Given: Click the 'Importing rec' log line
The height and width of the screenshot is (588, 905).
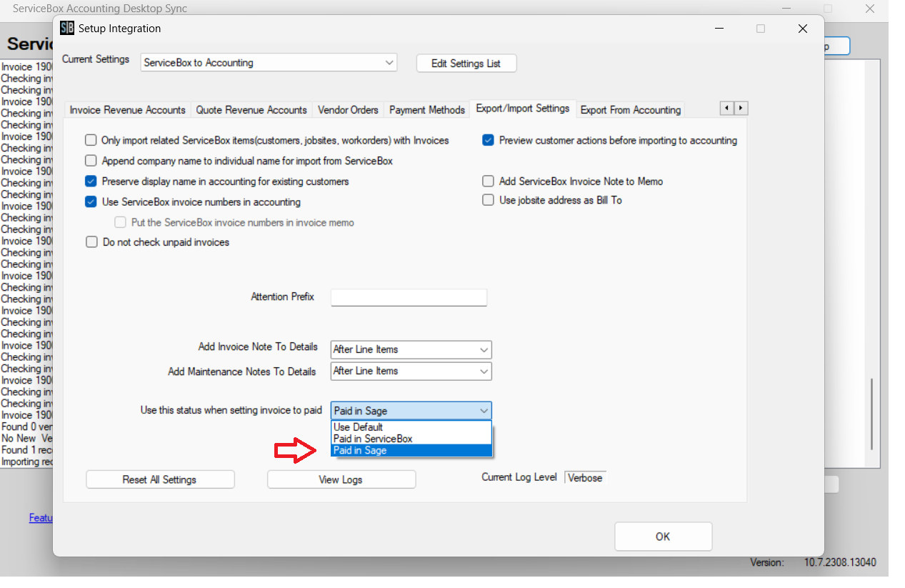Looking at the screenshot, I should click(26, 462).
